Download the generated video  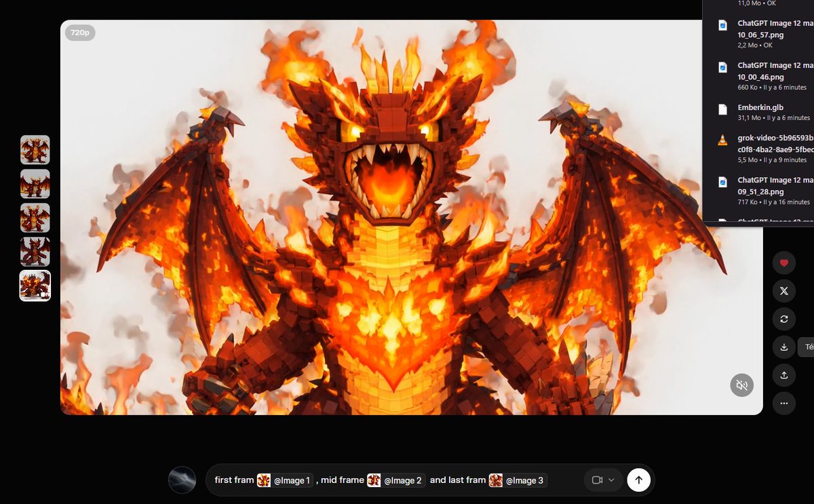[784, 347]
